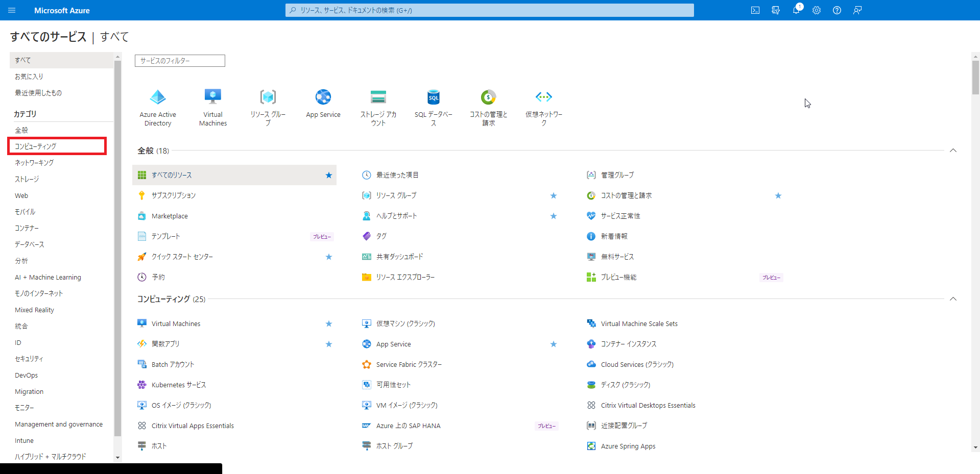Click the すべてのリソース grid icon
The width and height of the screenshot is (980, 474).
point(142,175)
